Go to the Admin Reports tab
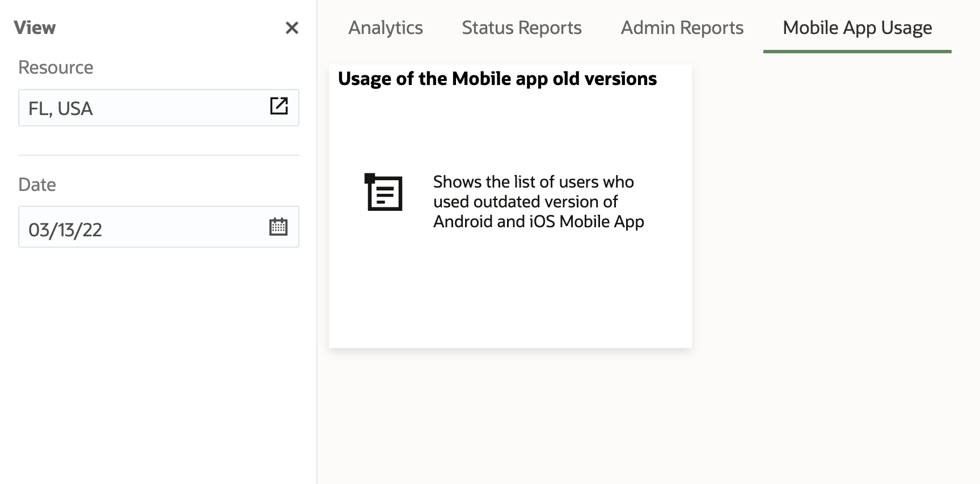The height and width of the screenshot is (484, 980). tap(682, 28)
